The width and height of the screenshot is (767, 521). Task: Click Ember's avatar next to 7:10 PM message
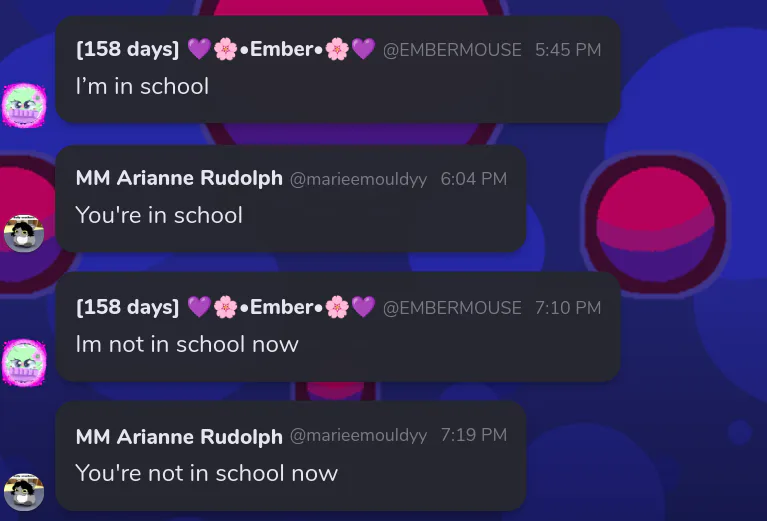click(x=24, y=363)
